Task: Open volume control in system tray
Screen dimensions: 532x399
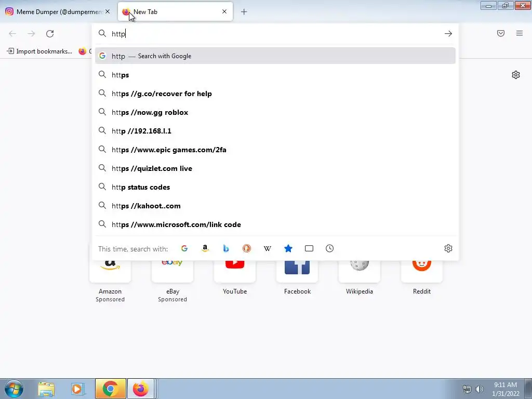Action: [x=480, y=389]
